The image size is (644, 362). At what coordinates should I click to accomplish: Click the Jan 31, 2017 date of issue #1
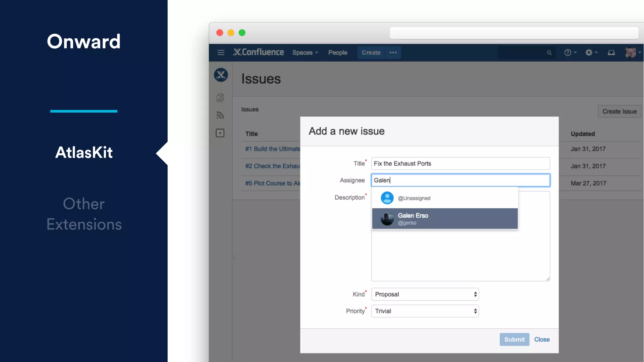pos(588,149)
